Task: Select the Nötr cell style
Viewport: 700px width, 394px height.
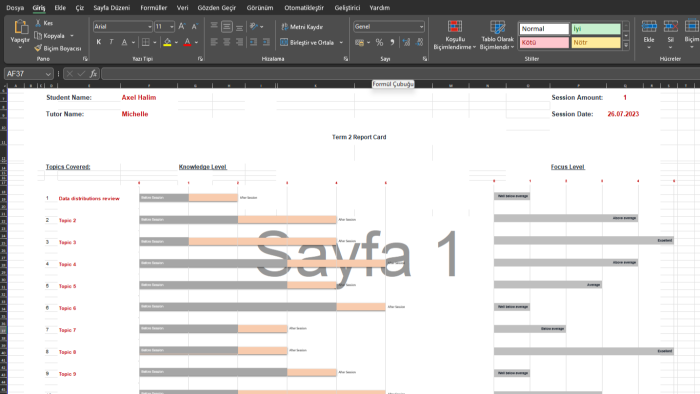Action: [596, 42]
